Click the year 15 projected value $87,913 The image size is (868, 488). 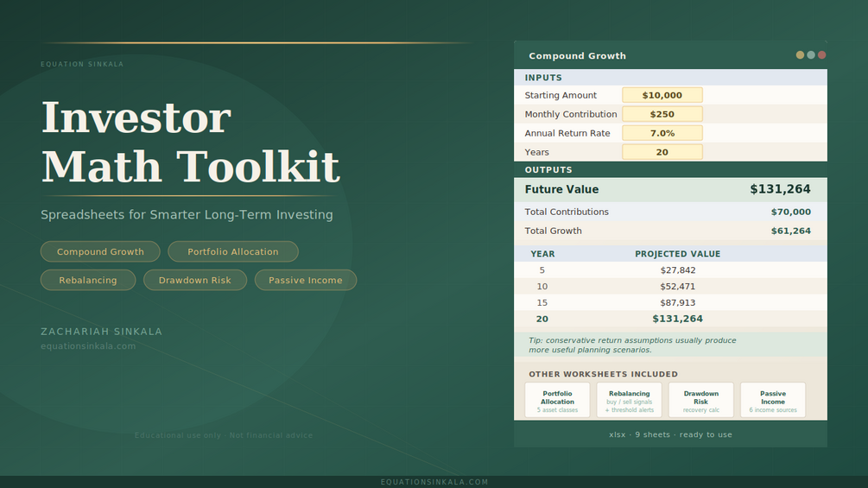point(678,302)
